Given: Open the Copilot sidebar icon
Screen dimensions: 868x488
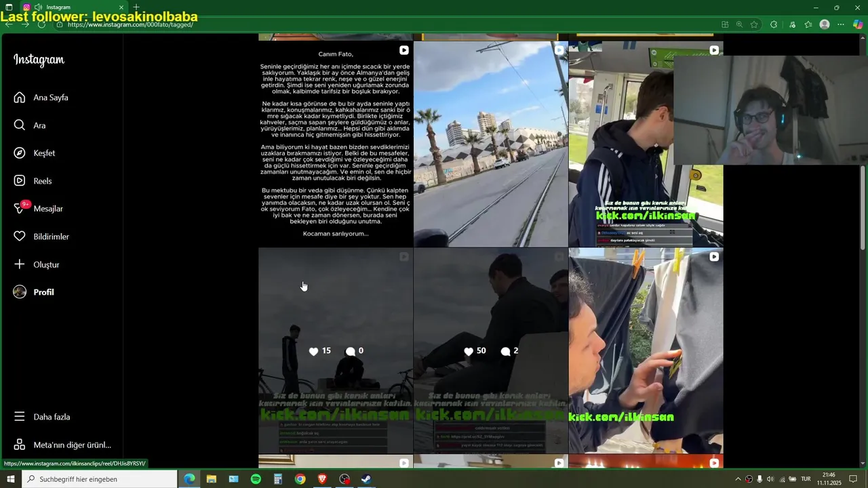Looking at the screenshot, I should [859, 24].
